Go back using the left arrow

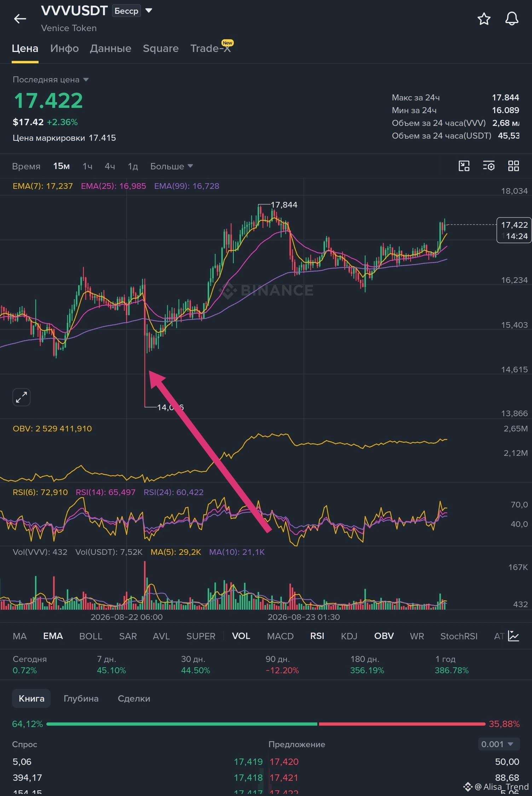(x=20, y=18)
